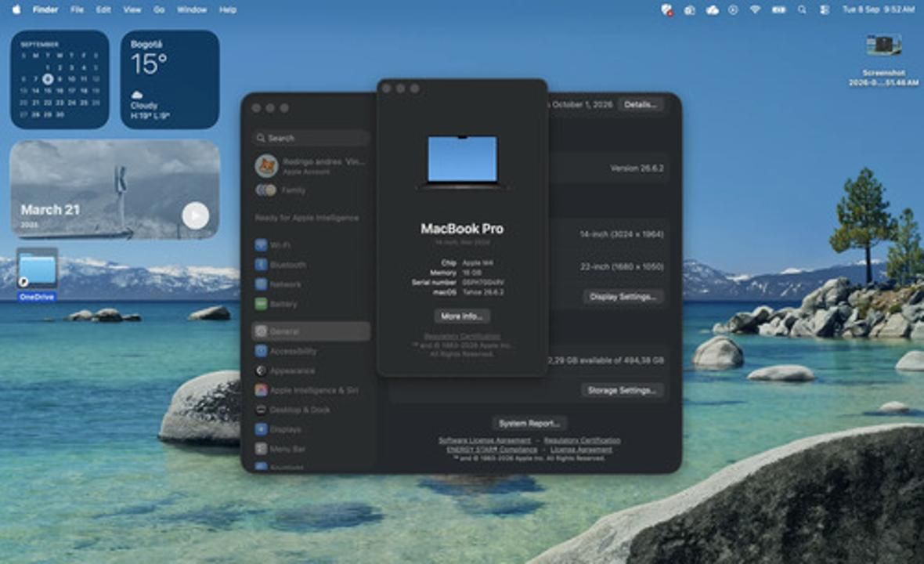Open Control Center from the menu bar
This screenshot has width=924, height=564.
[x=825, y=10]
